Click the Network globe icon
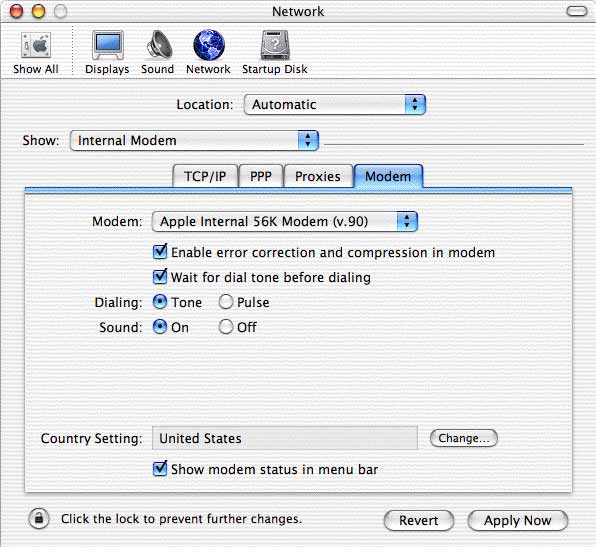 (209, 45)
